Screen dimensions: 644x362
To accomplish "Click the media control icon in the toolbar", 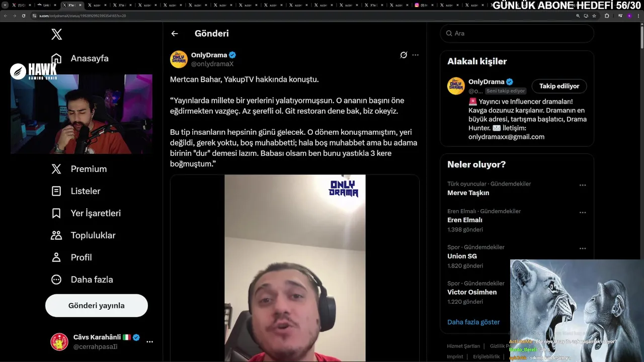I will click(620, 16).
